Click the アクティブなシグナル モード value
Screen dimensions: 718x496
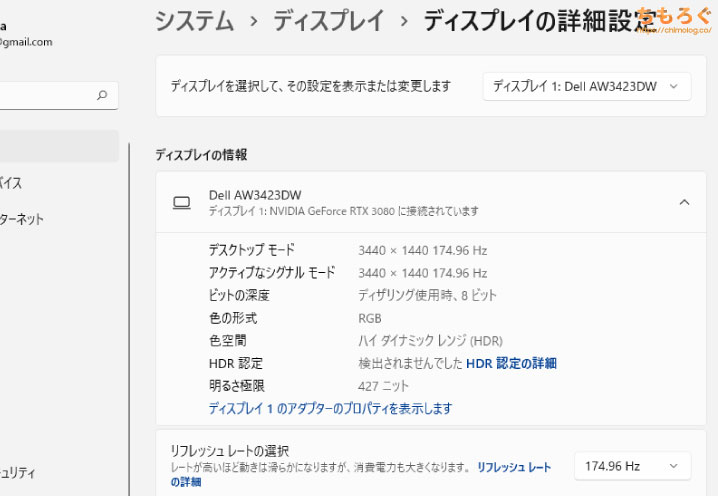[422, 273]
